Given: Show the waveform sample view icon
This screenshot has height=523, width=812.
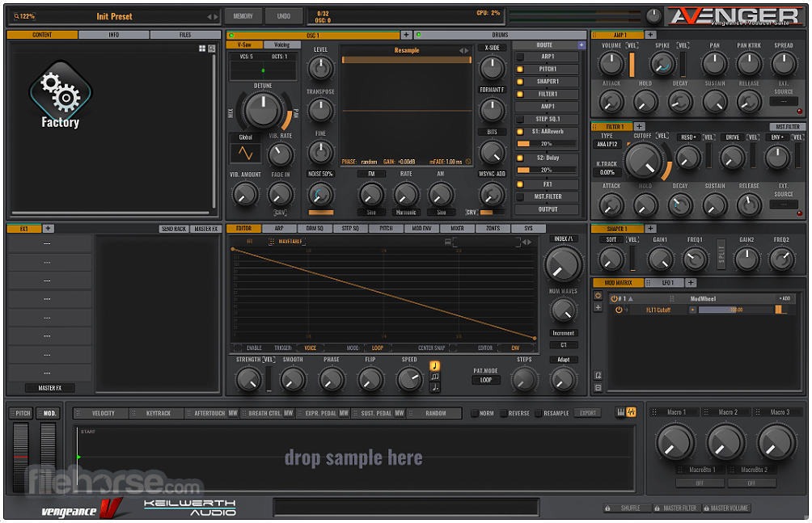Looking at the screenshot, I should pyautogui.click(x=632, y=412).
